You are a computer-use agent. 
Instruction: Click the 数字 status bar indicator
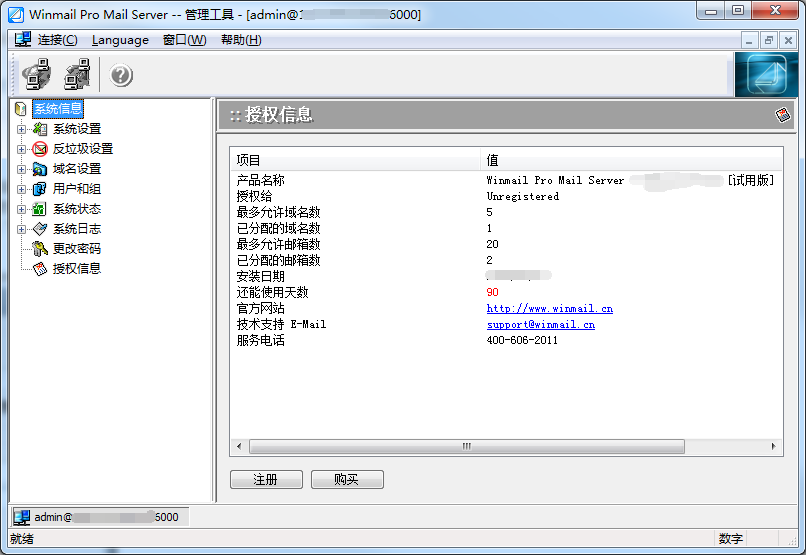pyautogui.click(x=731, y=539)
